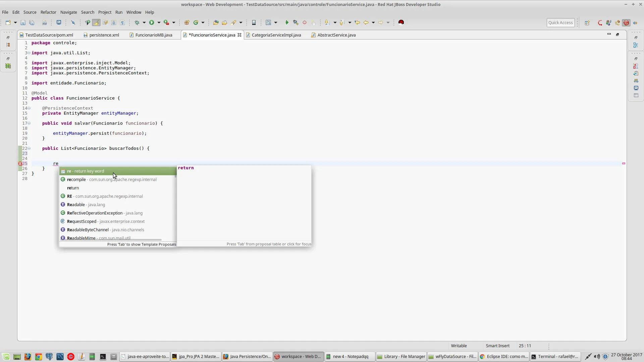This screenshot has height=362, width=644.
Task: Collapse the imports fold at line 3
Action: click(x=29, y=53)
